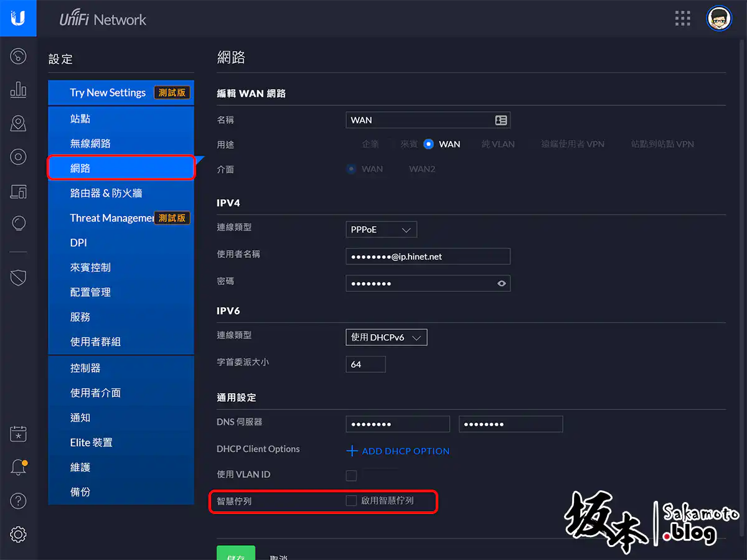Select the WAN purpose radio button
747x560 pixels.
428,144
